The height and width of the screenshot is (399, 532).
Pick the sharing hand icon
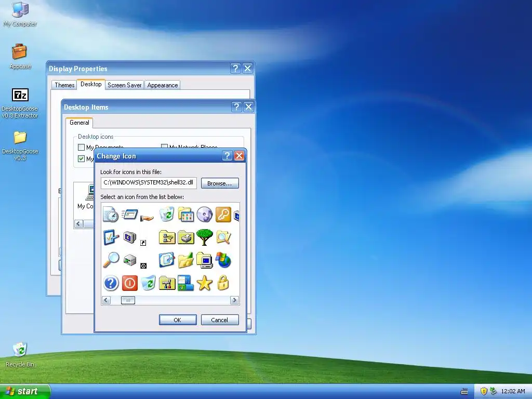pos(147,218)
